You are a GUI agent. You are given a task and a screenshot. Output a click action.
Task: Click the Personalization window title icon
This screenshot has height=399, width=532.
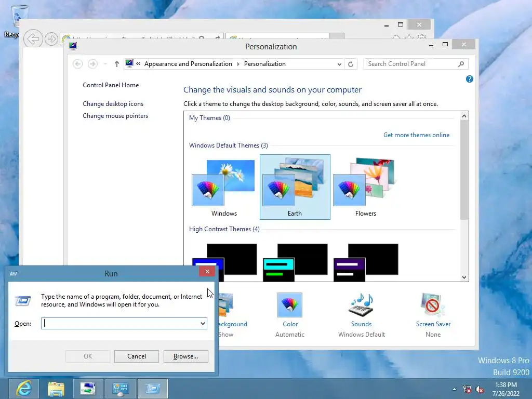coord(73,46)
